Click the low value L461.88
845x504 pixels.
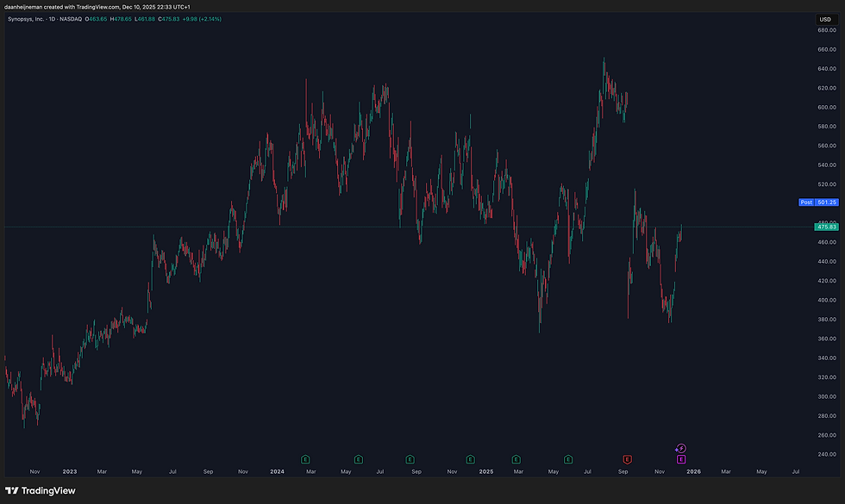[145, 19]
